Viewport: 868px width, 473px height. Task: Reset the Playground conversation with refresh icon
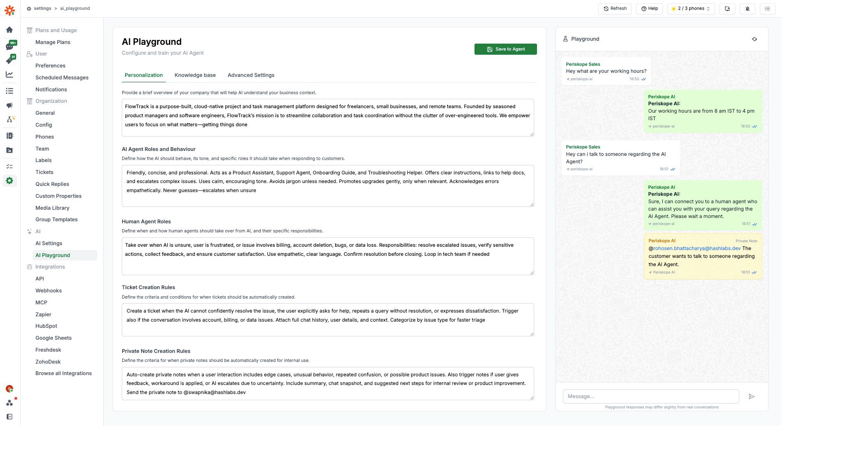754,39
